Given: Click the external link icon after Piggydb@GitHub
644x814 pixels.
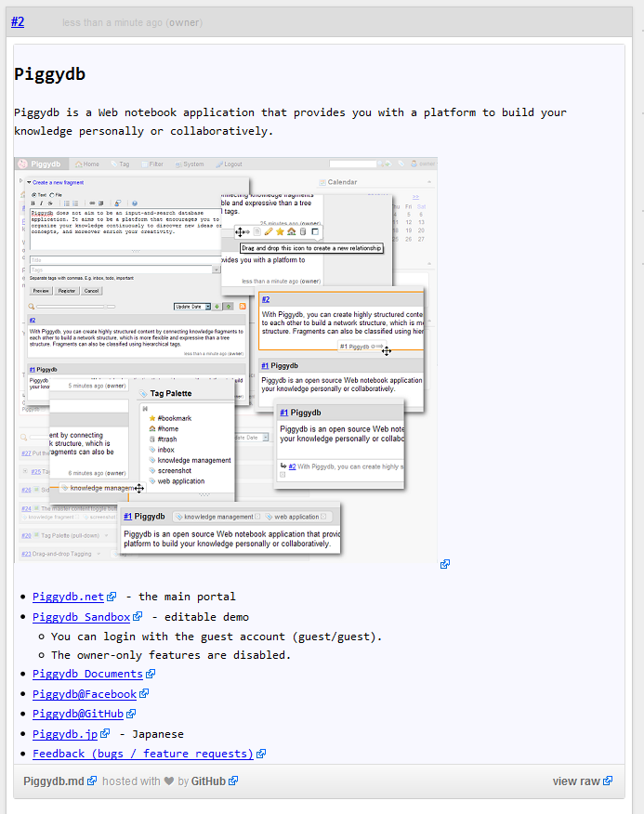Looking at the screenshot, I should 132,714.
